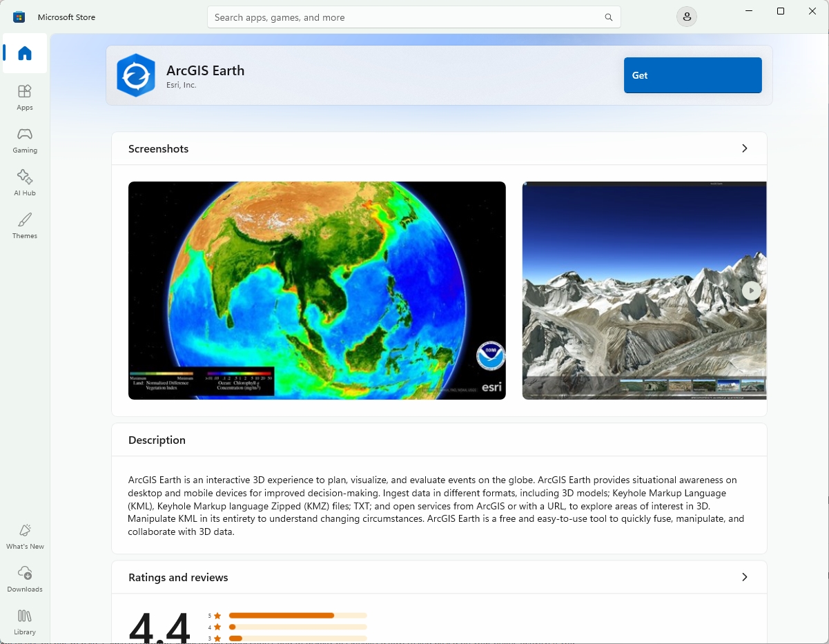Click the Ratings and reviews heading
This screenshot has width=829, height=644.
click(178, 577)
